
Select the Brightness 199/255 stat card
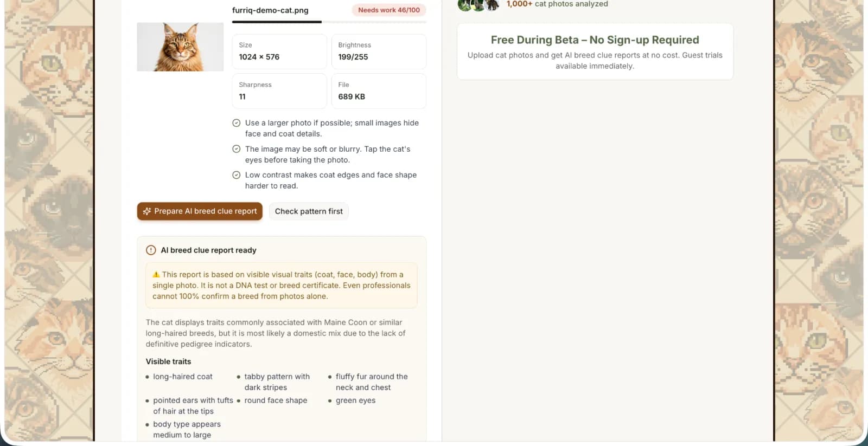[x=379, y=51]
